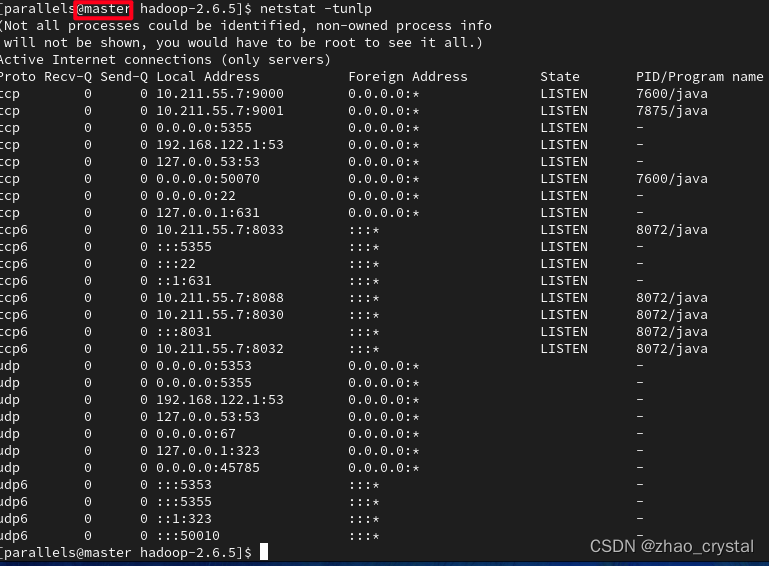769x566 pixels.
Task: Click udp local address 0.0.0.0:67
Action: click(x=196, y=434)
